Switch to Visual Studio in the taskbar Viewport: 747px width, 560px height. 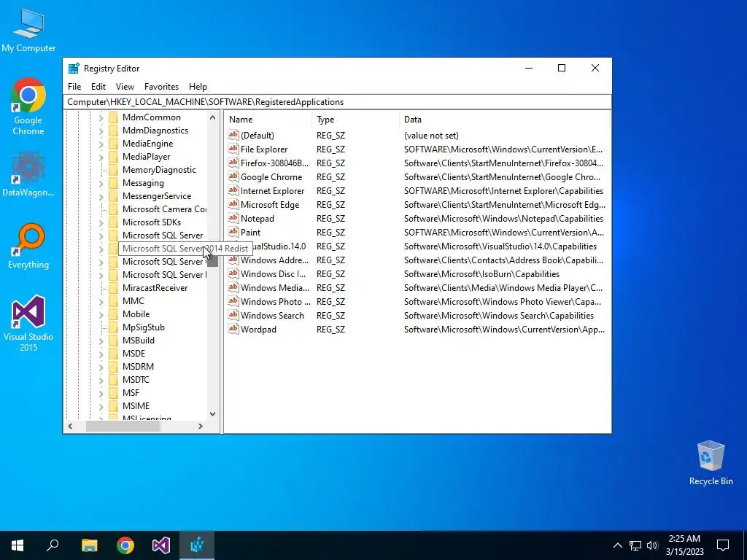161,545
